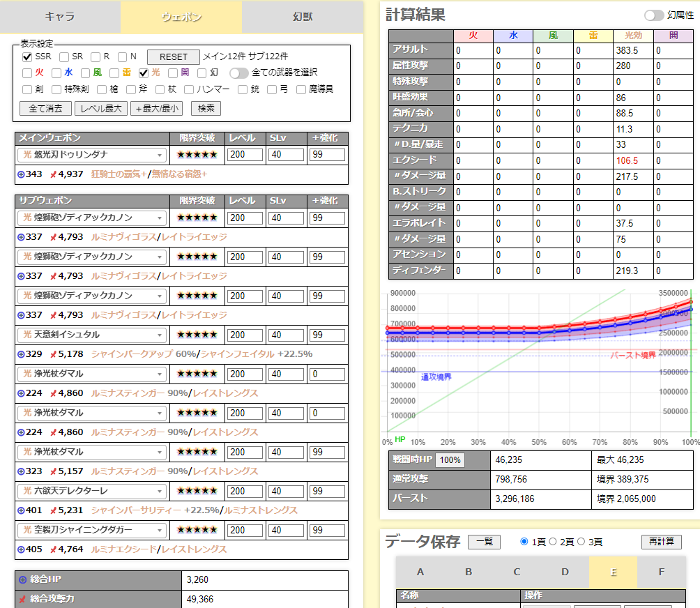The width and height of the screenshot is (700, 608).
Task: Uncheck the SSR rarity checkbox
Action: coord(27,56)
